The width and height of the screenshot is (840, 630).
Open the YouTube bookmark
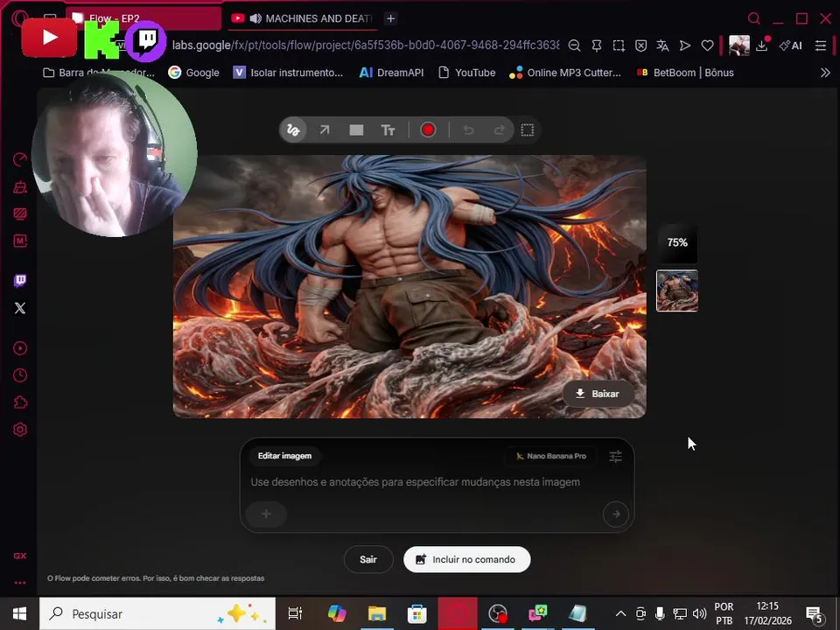point(466,73)
